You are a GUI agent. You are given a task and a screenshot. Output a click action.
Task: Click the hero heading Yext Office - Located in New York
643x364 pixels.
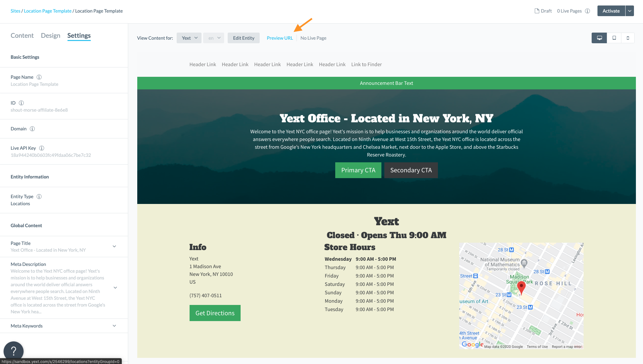(x=386, y=118)
